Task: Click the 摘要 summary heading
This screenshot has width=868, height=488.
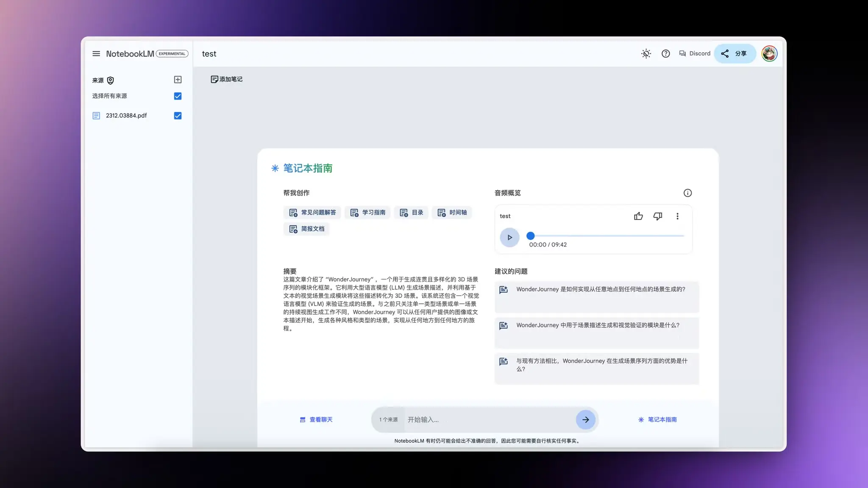Action: coord(290,271)
